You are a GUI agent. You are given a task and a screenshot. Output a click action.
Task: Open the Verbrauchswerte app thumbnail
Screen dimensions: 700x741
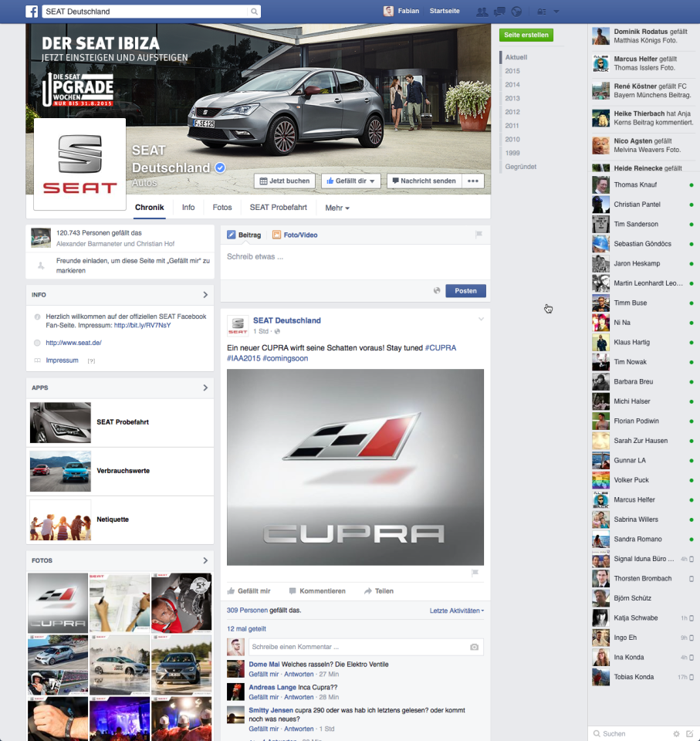(60, 471)
